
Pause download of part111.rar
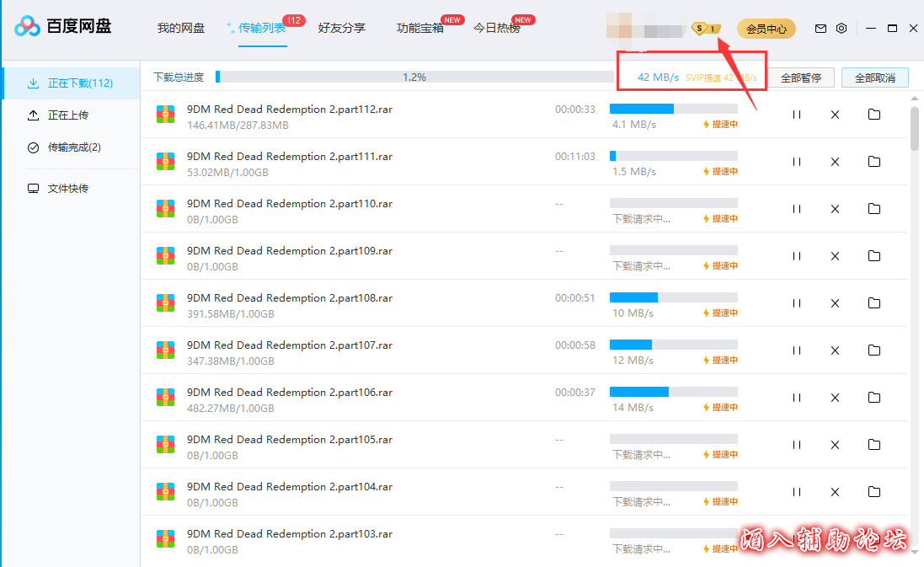click(796, 162)
